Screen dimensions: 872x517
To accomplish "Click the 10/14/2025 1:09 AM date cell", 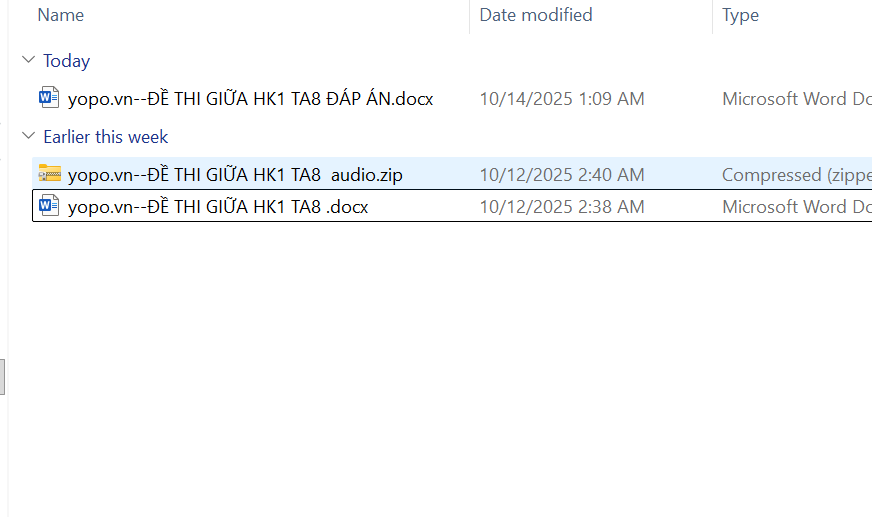I will tap(561, 99).
